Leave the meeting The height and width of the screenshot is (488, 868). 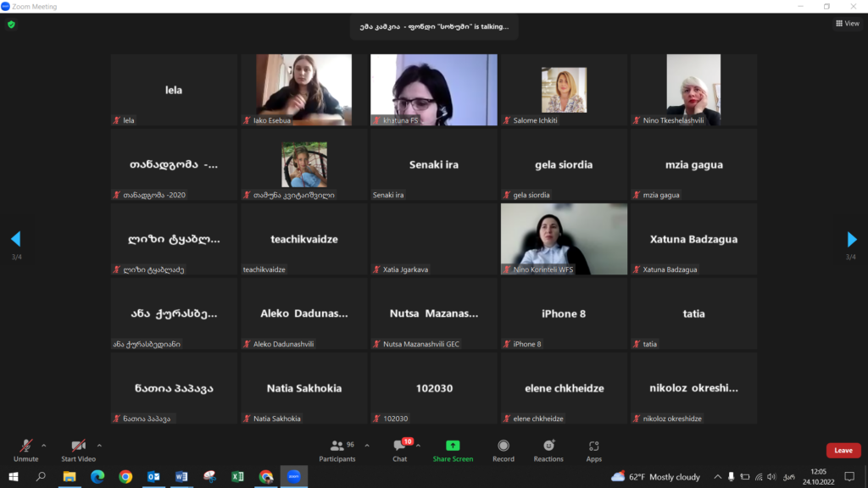click(x=843, y=451)
